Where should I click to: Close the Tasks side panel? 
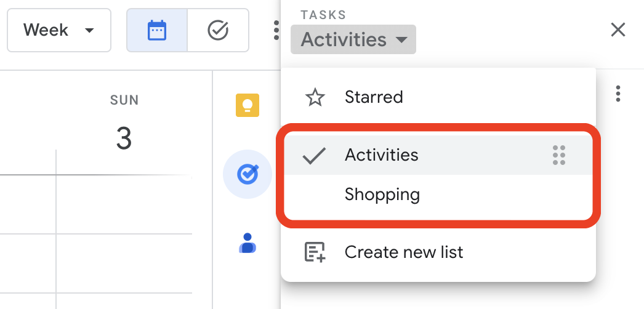[618, 30]
